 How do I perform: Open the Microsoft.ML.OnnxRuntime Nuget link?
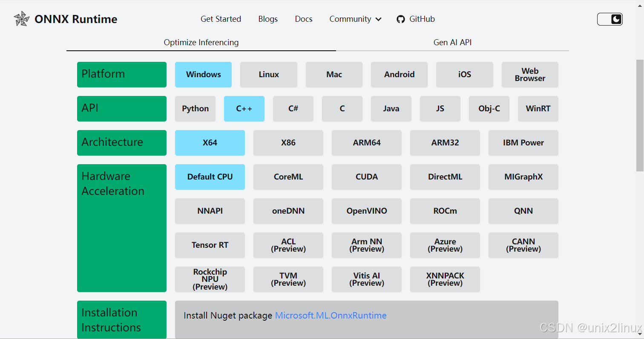pos(331,316)
